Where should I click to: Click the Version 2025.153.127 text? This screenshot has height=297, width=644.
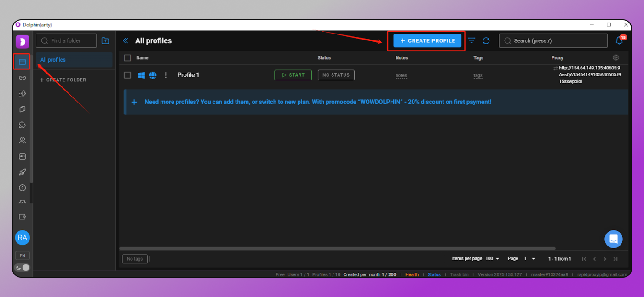click(x=500, y=274)
